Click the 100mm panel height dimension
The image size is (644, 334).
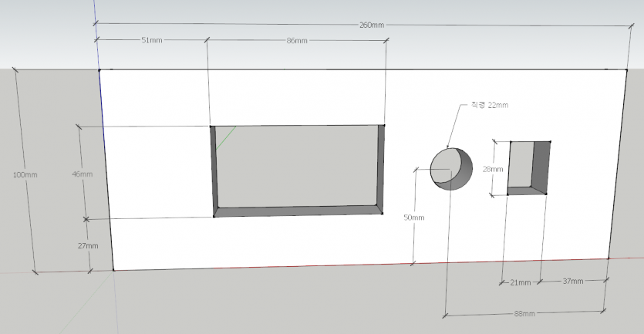click(x=25, y=174)
